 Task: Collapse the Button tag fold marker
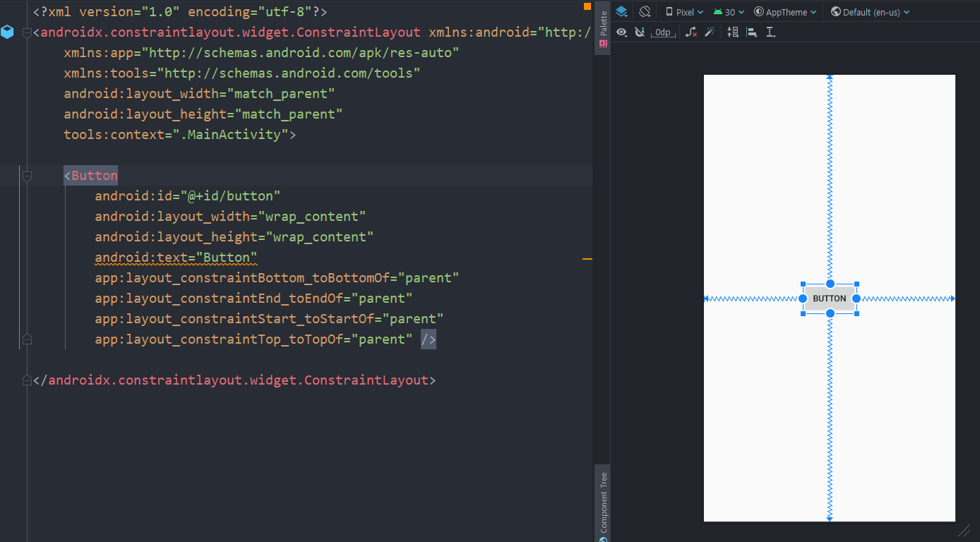[27, 176]
